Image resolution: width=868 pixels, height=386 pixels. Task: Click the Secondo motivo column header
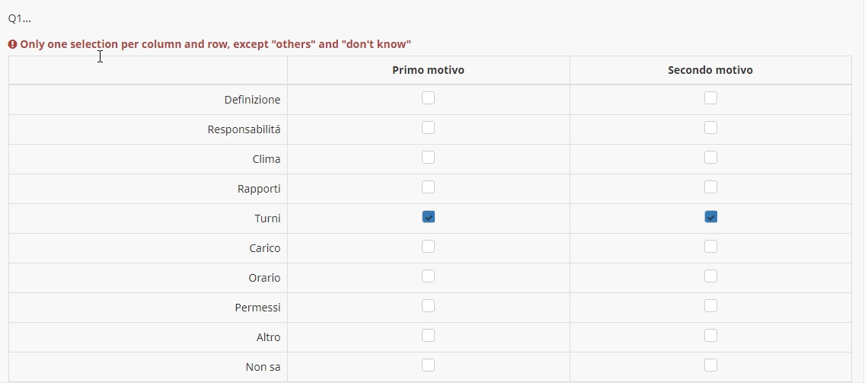[x=710, y=70]
